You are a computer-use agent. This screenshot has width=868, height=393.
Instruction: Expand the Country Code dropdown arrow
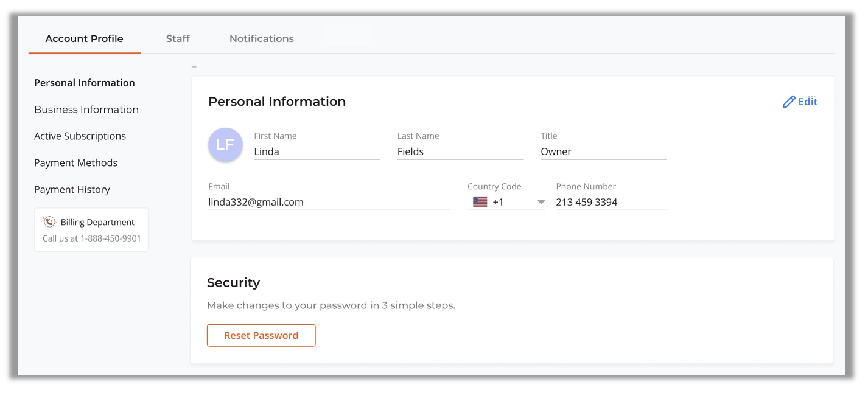541,203
